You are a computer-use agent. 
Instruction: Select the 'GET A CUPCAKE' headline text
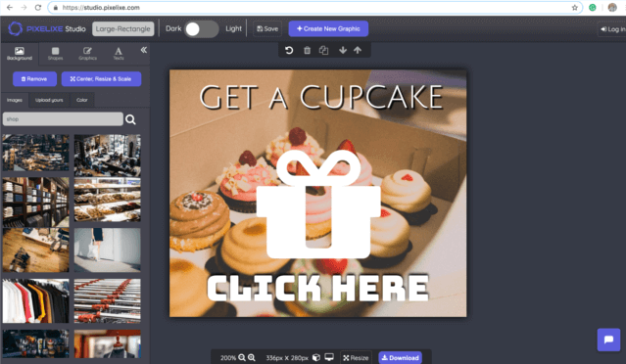point(321,97)
